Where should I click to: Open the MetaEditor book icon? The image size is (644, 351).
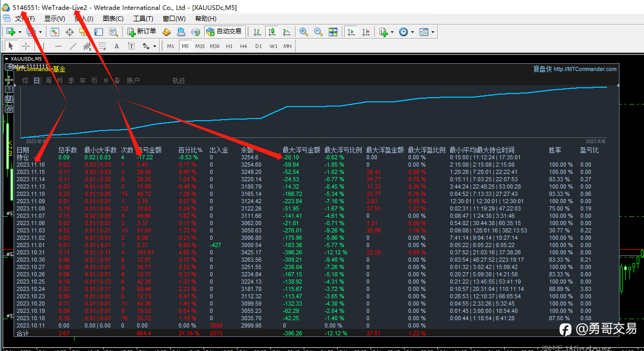coord(166,32)
